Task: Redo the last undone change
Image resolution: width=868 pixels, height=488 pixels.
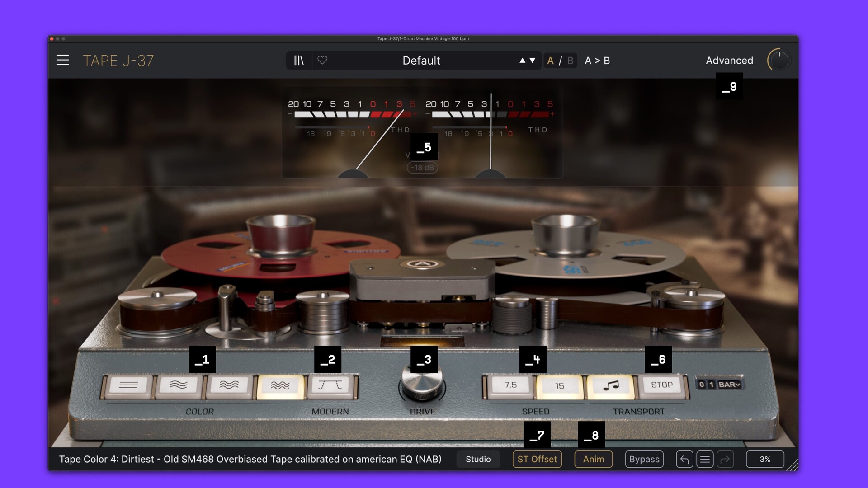Action: (725, 460)
